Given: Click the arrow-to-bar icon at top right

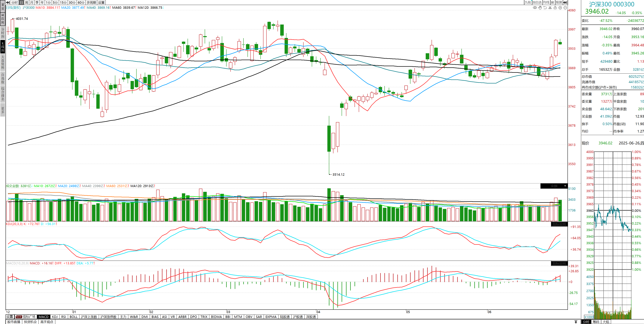Looking at the screenshot, I should 565,3.
